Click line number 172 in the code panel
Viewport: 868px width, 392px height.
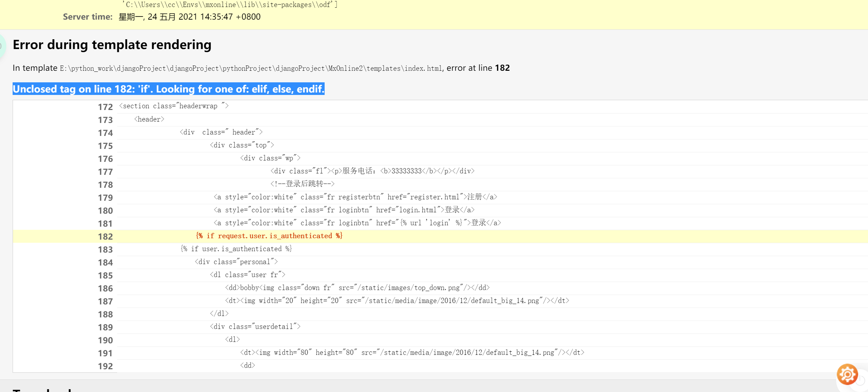click(105, 107)
